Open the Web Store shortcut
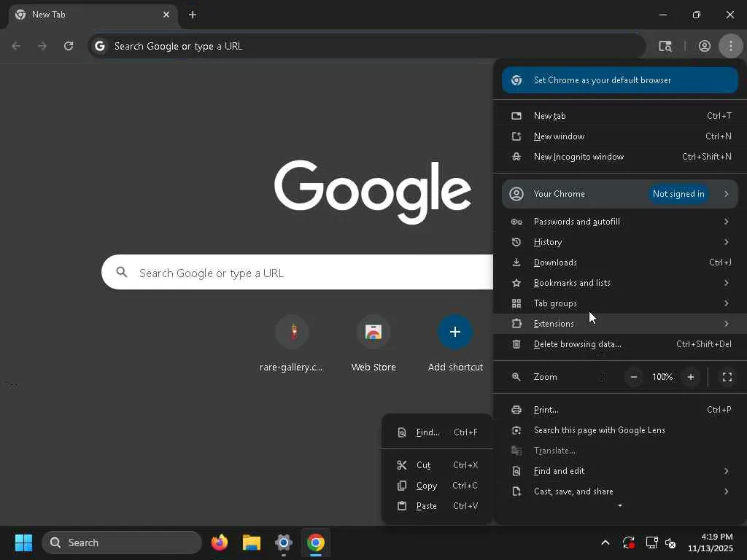The width and height of the screenshot is (747, 560). (x=373, y=344)
